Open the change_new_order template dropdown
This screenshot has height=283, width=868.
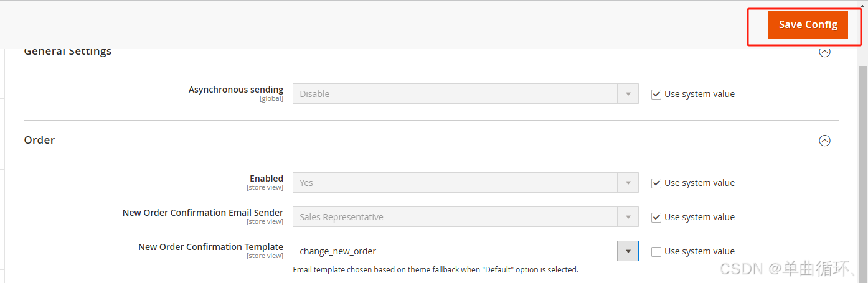click(455, 251)
